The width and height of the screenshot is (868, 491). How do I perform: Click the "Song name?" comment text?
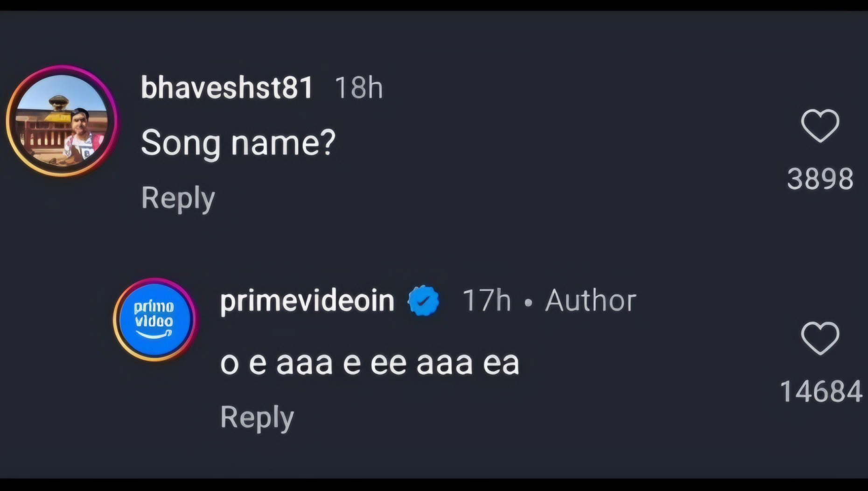point(238,142)
